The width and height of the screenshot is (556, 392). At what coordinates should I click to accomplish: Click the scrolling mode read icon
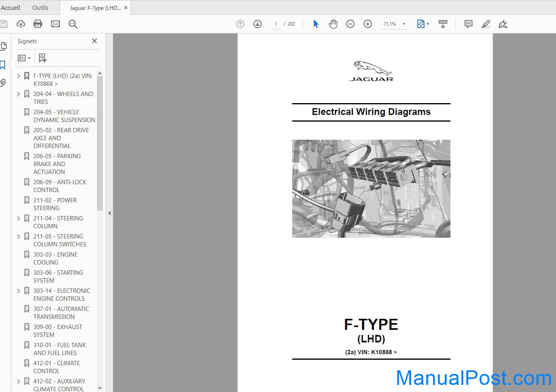click(443, 24)
